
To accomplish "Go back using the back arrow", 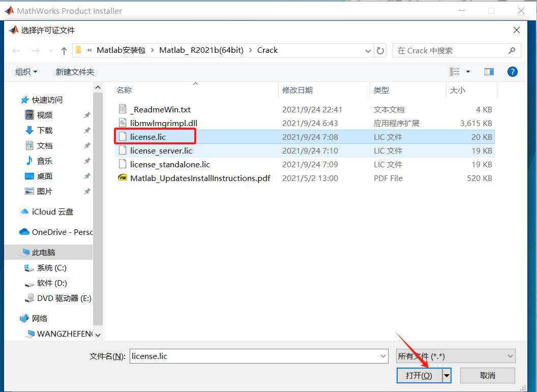I will 16,51.
